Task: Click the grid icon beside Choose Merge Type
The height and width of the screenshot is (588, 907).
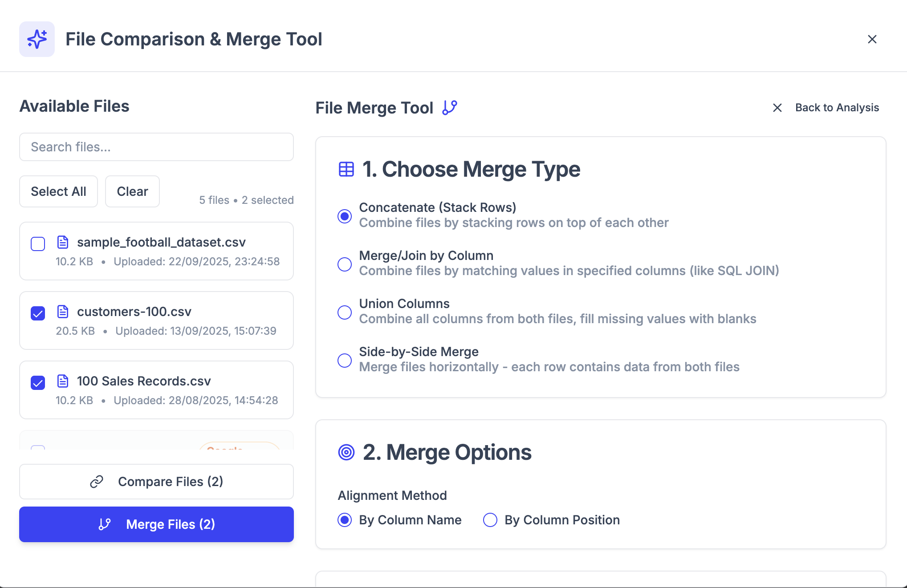Action: pos(346,169)
